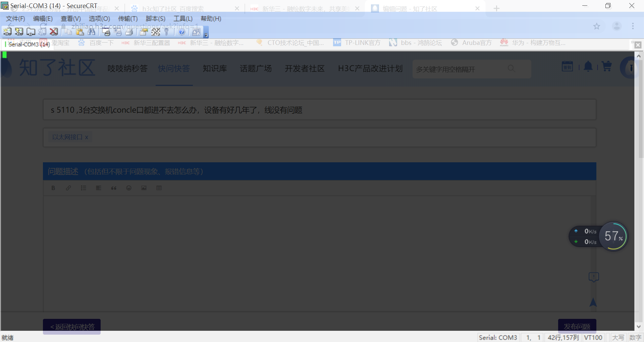The height and width of the screenshot is (342, 644).
Task: Open the 传输(T) menu
Action: pyautogui.click(x=128, y=19)
